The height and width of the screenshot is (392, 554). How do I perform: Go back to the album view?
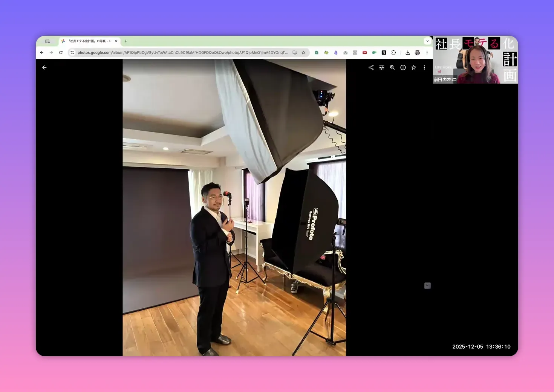(x=44, y=67)
